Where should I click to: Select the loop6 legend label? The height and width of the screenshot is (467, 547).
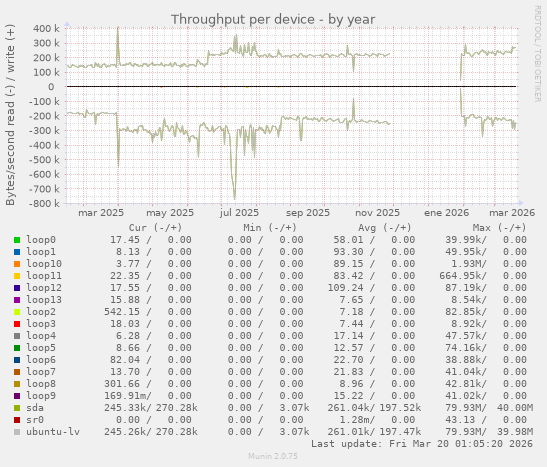pos(41,360)
